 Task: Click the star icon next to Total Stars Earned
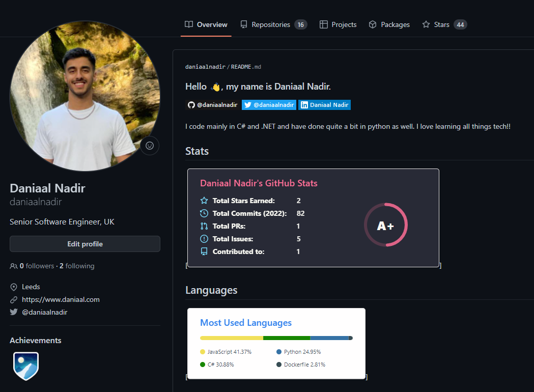coord(205,201)
